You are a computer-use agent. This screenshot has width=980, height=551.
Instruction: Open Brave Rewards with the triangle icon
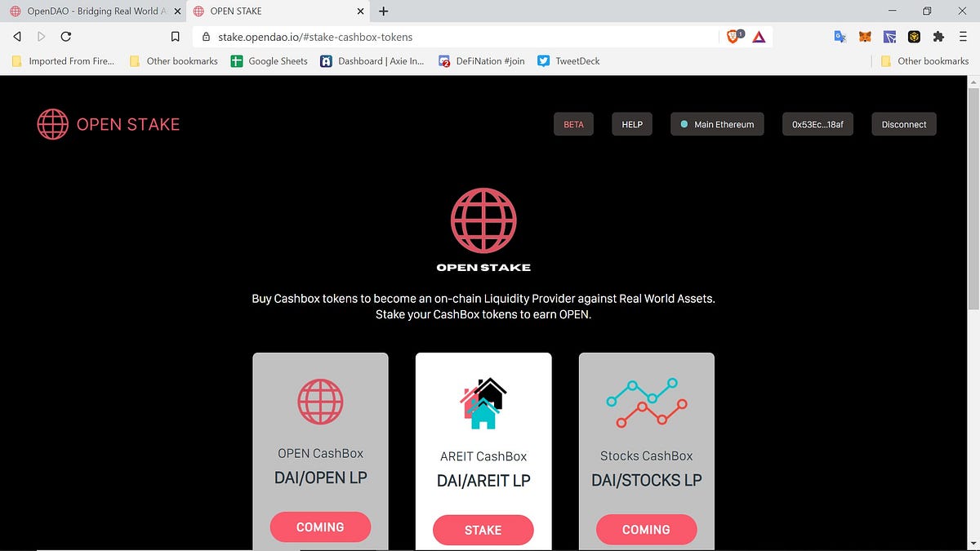[x=759, y=37]
